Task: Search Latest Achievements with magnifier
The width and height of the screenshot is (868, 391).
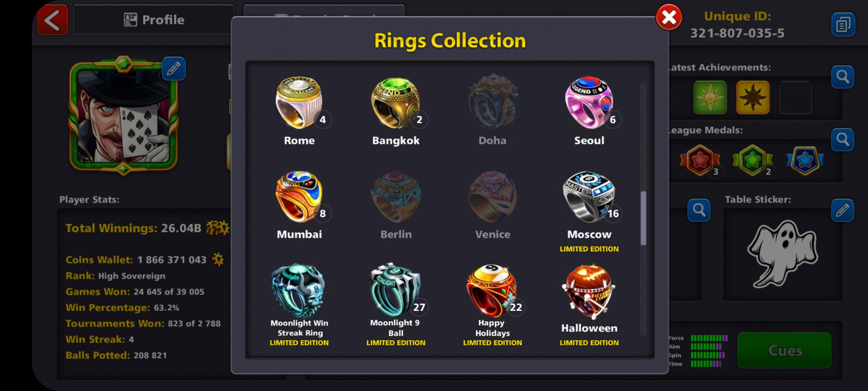Action: [x=843, y=77]
